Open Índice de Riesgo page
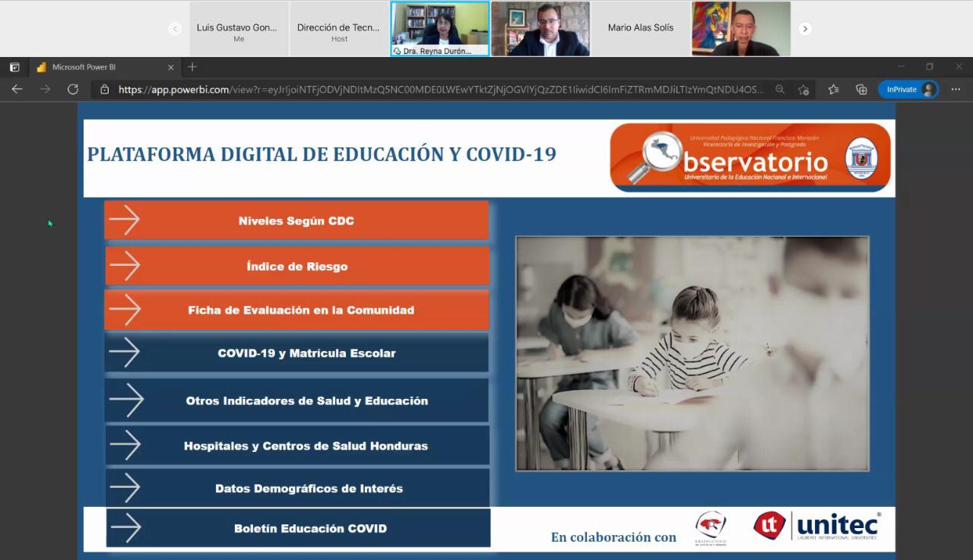Screen dimensions: 973x560 [x=297, y=266]
